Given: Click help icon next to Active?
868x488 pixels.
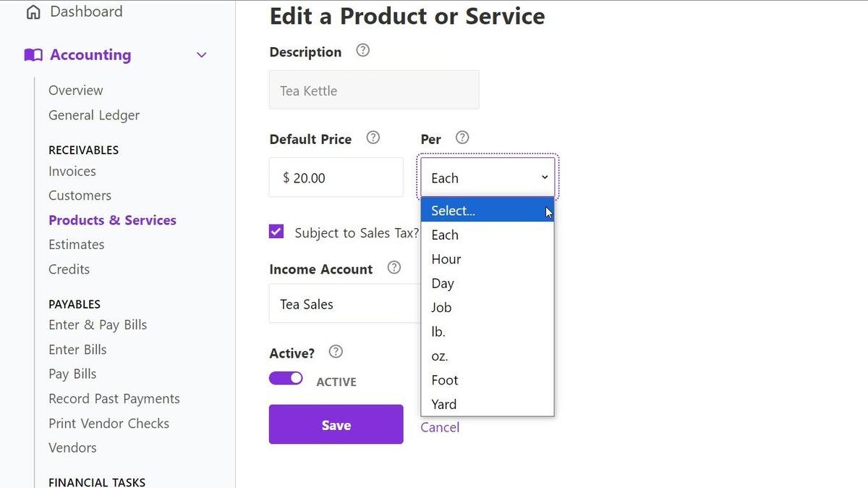Looking at the screenshot, I should coord(336,352).
